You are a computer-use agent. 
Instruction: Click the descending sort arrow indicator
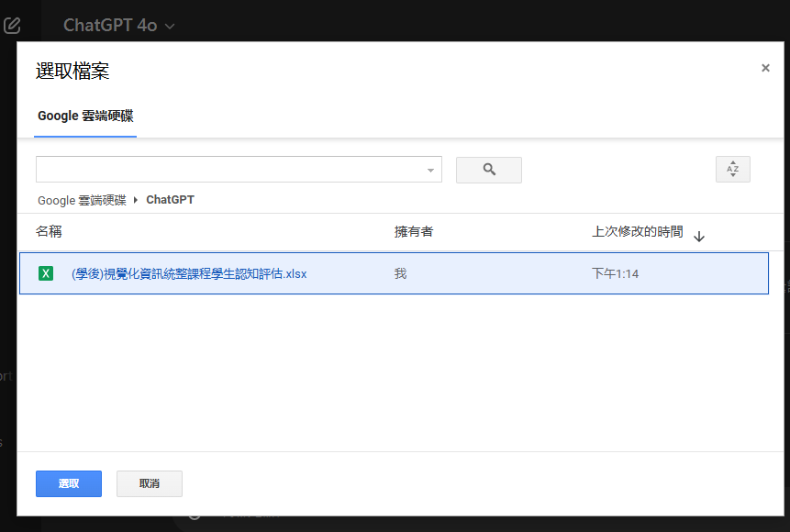pos(699,237)
